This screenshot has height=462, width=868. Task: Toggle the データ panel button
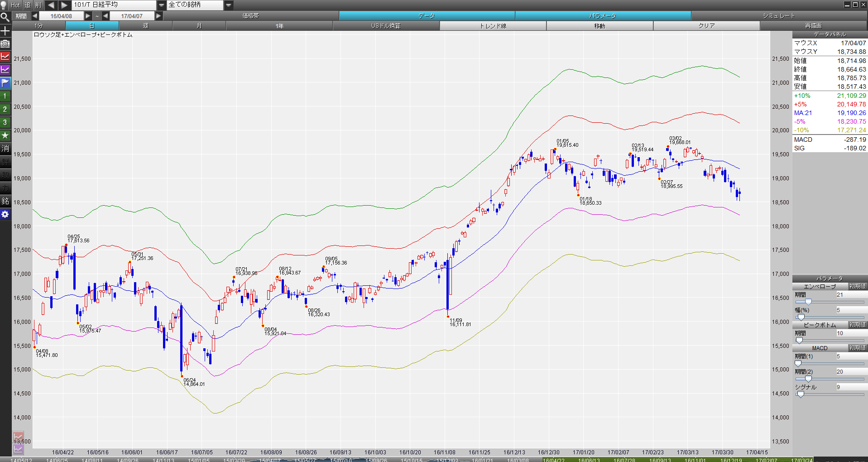[427, 16]
